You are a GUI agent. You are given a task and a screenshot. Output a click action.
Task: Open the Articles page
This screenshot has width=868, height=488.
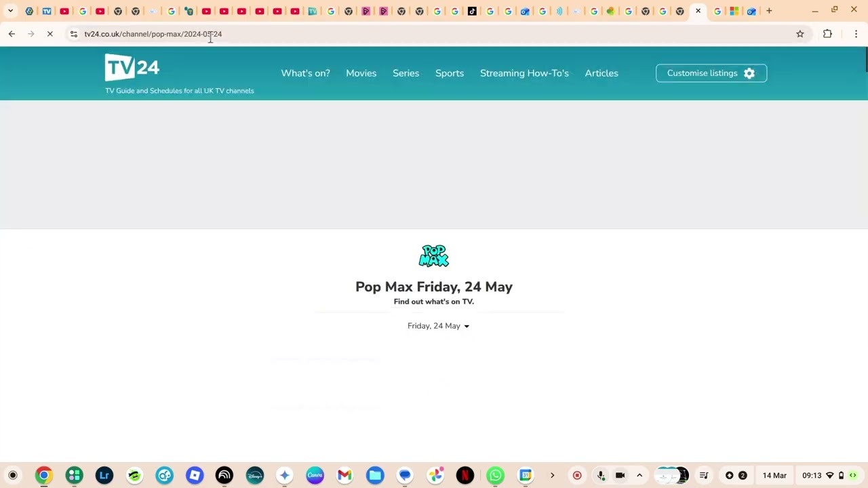pyautogui.click(x=601, y=73)
